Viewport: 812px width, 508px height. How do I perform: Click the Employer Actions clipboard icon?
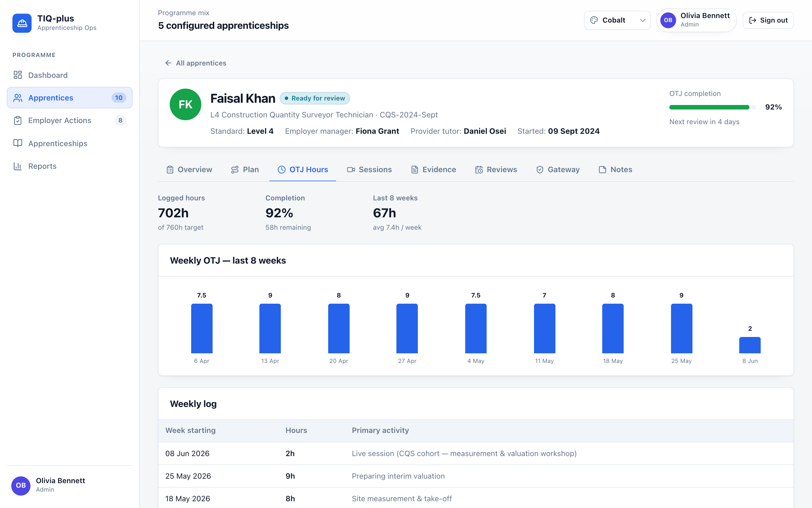[18, 120]
